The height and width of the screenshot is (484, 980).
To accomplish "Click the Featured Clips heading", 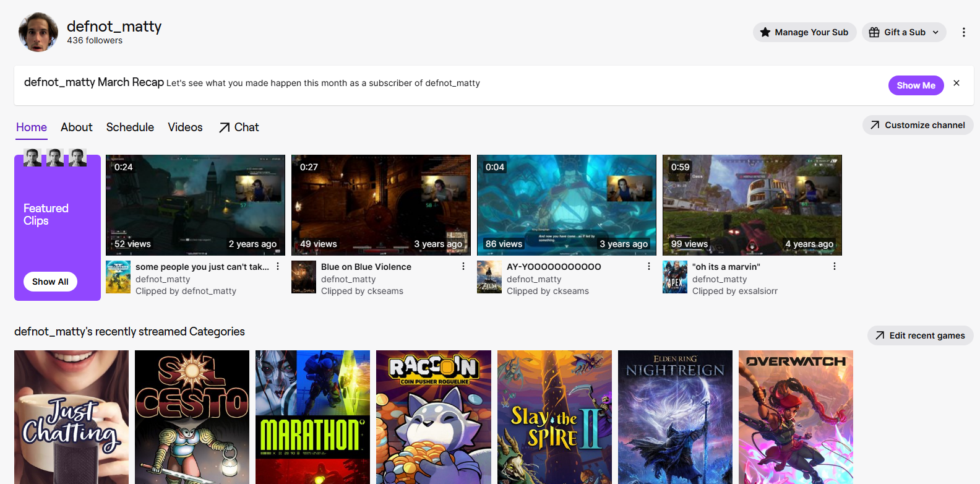I will coord(46,214).
